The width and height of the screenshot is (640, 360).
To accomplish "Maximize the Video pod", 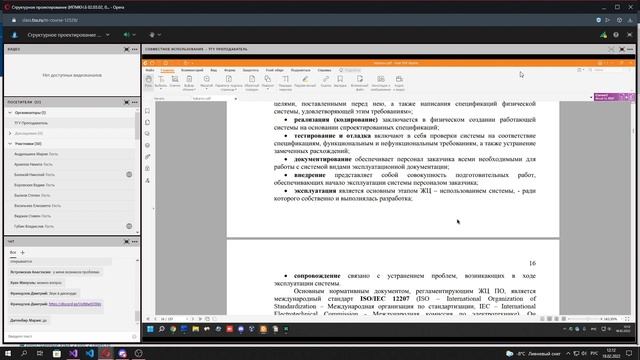I will click(127, 49).
